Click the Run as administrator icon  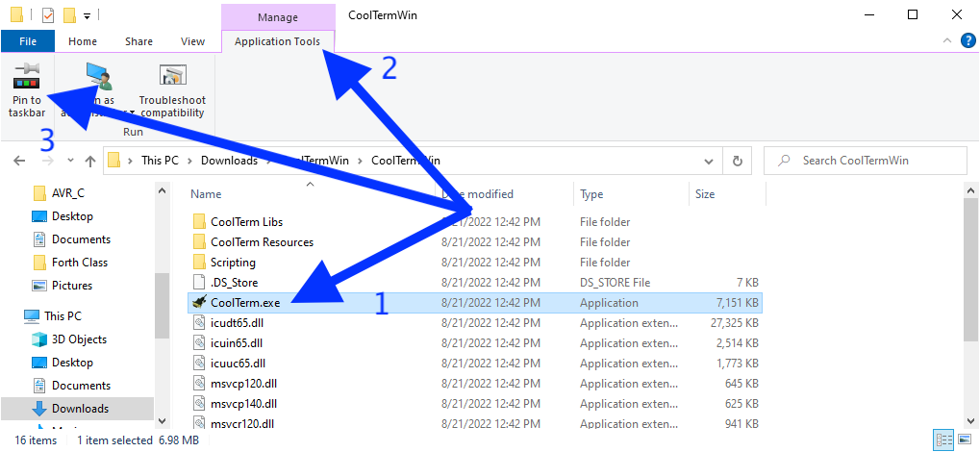99,76
